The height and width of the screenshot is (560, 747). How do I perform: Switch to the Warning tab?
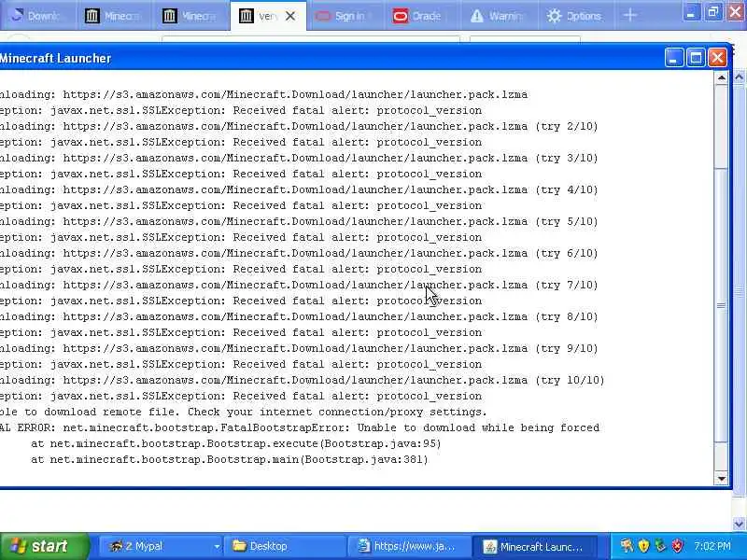point(499,16)
